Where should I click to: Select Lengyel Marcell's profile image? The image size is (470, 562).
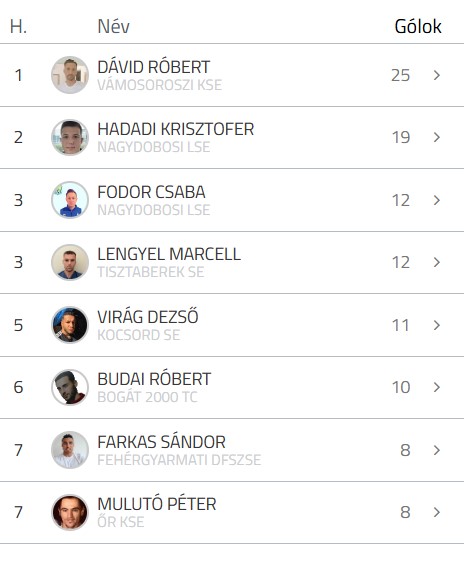(70, 262)
